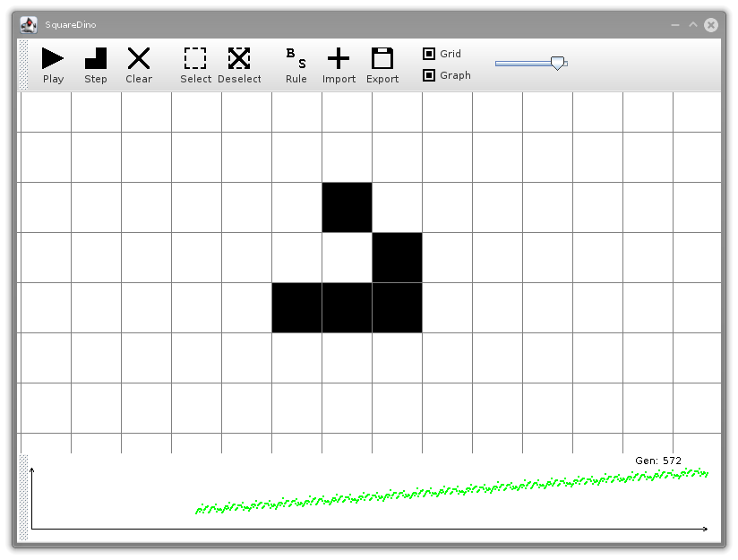Toggle the bottom-left black cell of the glider
The height and width of the screenshot is (560, 738).
coord(296,307)
